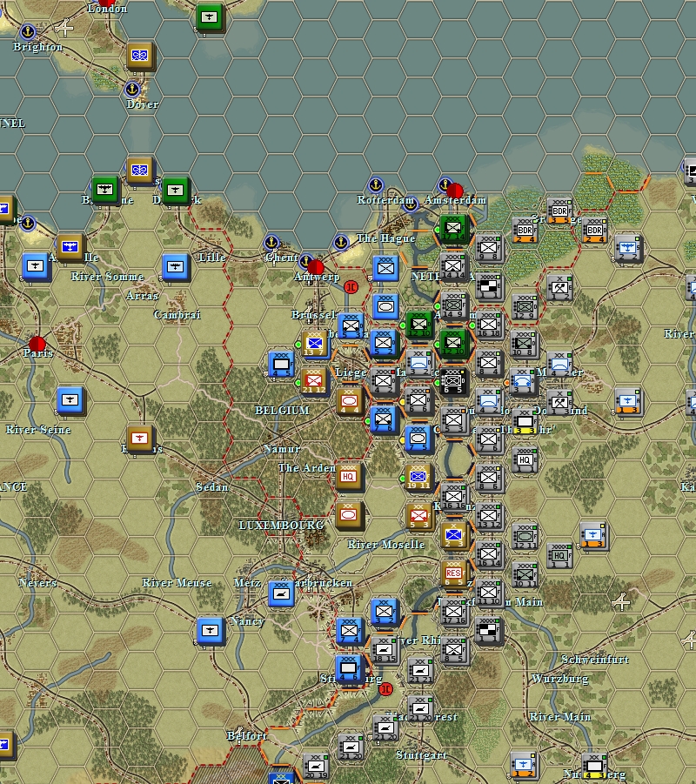Viewport: 696px width, 784px height.
Task: Select the blue fighter unit beside Lille
Action: click(175, 266)
